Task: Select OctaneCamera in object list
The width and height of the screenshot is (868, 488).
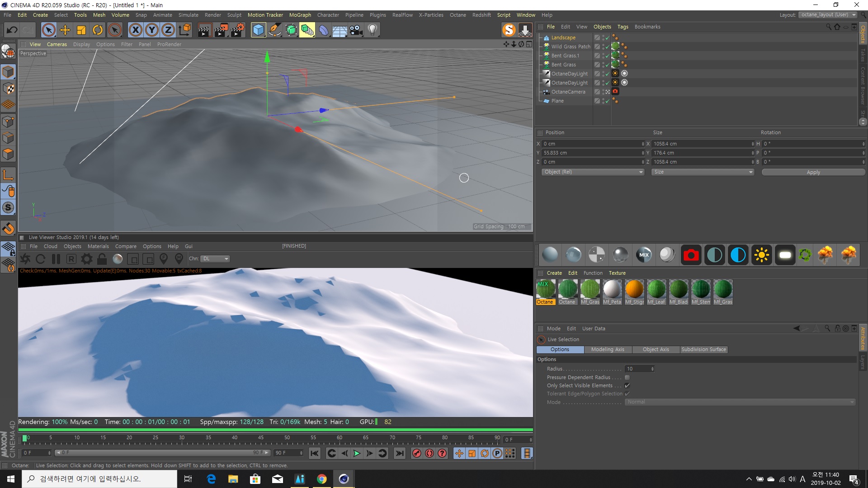Action: 568,92
